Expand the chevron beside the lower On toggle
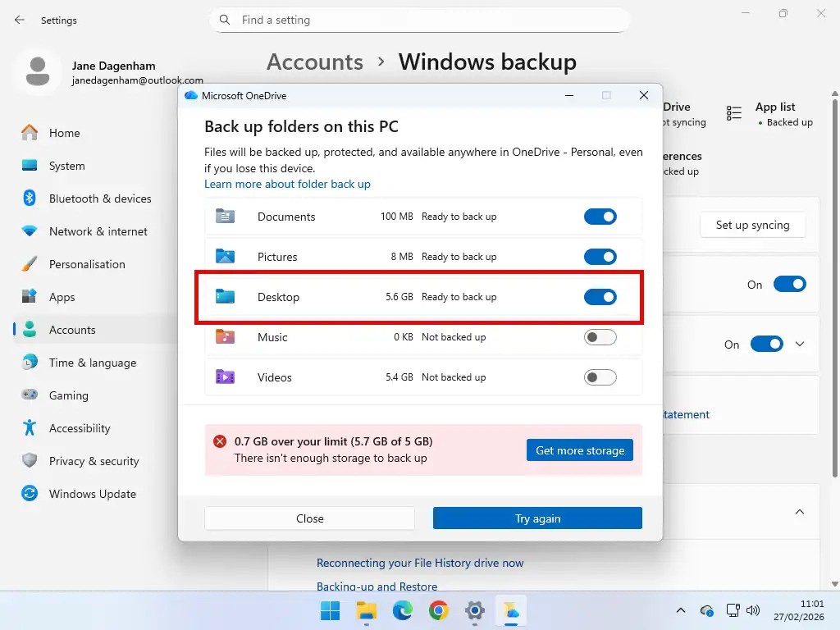Image resolution: width=840 pixels, height=630 pixels. 800,344
